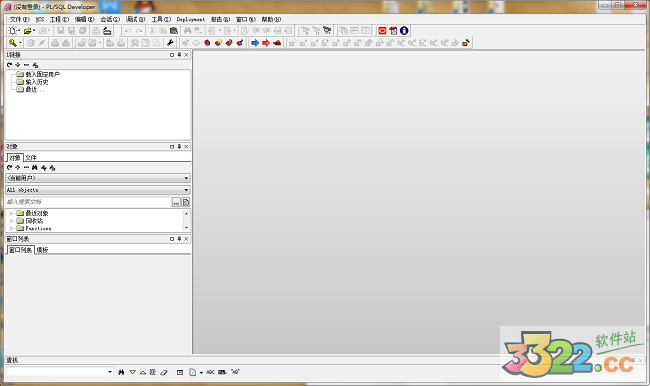Toggle the regular expression option in find bar
Screen dimensions: 650x386
point(235,372)
